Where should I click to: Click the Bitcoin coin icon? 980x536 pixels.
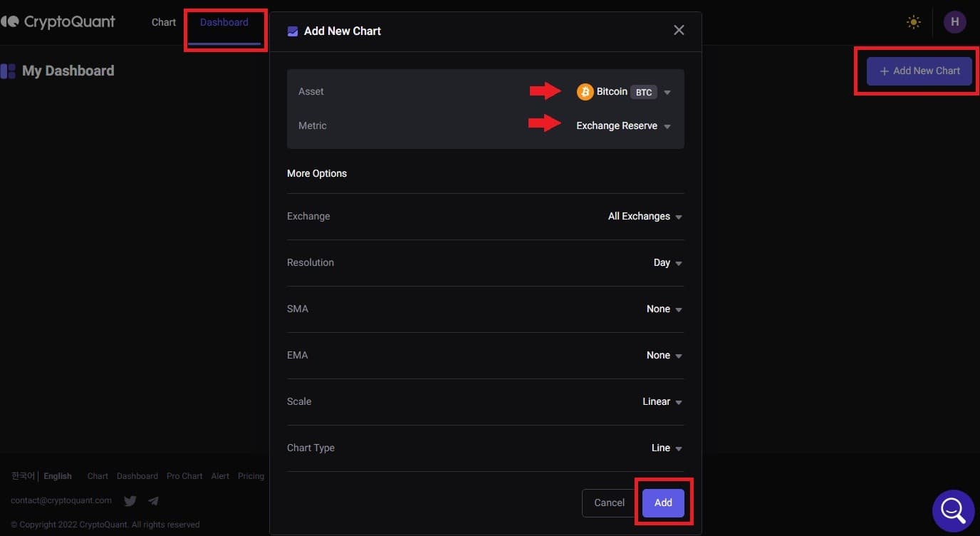(585, 92)
